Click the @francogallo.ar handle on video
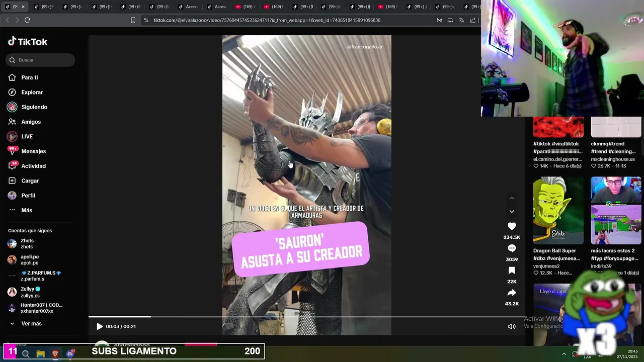 pyautogui.click(x=365, y=47)
